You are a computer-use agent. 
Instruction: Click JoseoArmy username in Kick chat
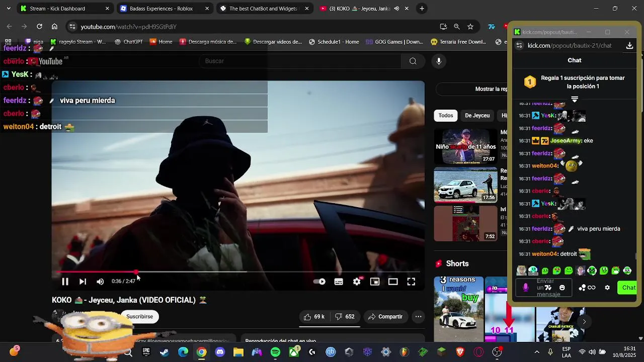(x=566, y=141)
